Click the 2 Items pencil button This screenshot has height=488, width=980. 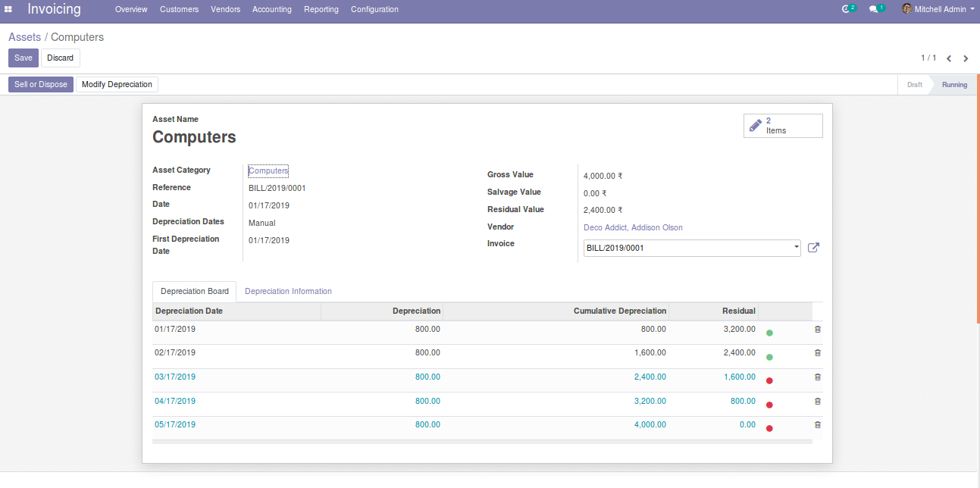(x=783, y=126)
